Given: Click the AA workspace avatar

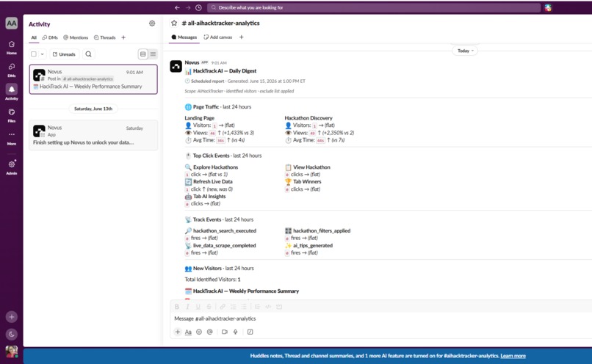Looking at the screenshot, I should tap(11, 23).
